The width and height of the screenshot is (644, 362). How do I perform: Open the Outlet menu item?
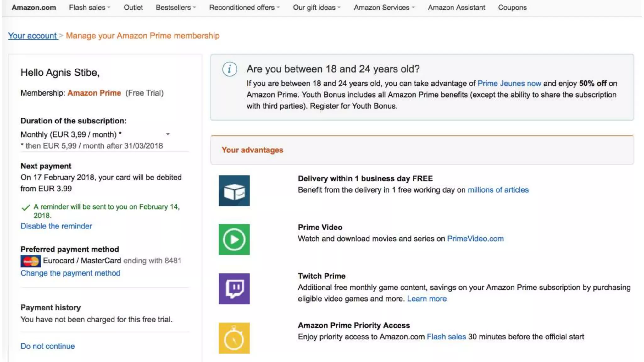coord(133,8)
